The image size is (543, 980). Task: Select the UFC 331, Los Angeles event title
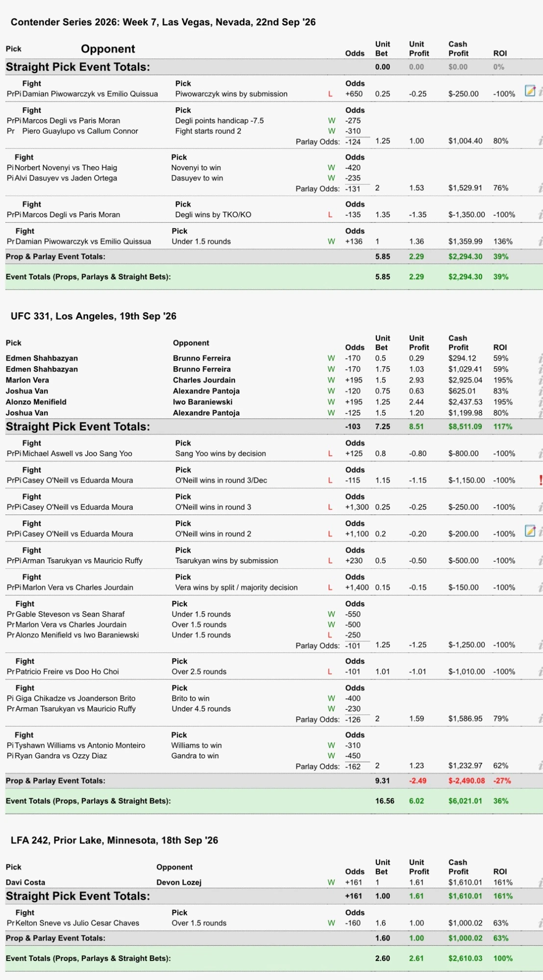[94, 316]
